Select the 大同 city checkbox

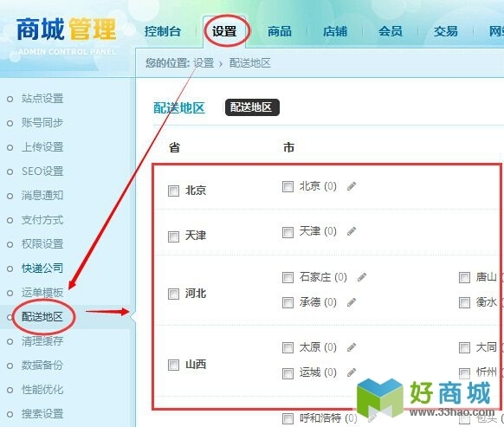coord(464,347)
